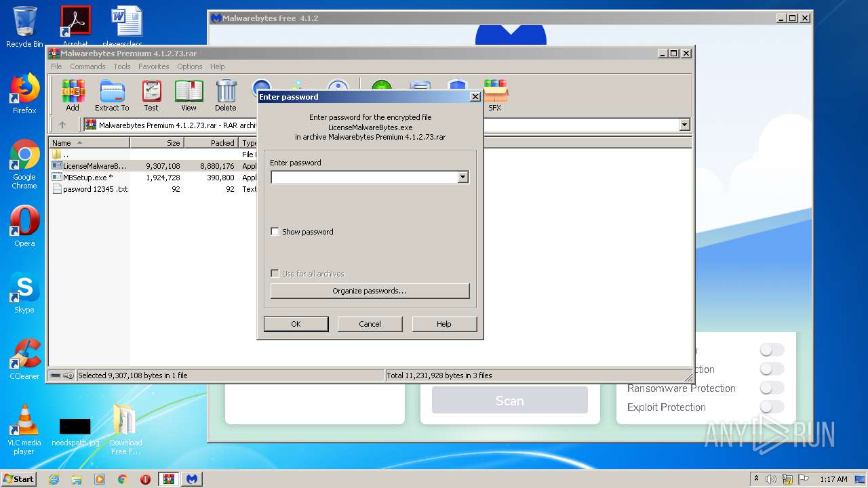Viewport: 868px width, 488px height.
Task: Open the Commands menu in WinRAR
Action: point(87,66)
